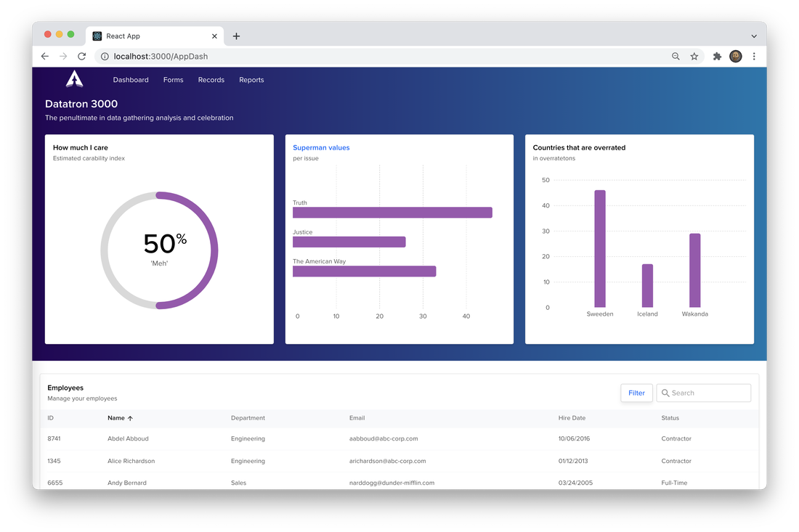Go back with browser back arrow
799x532 pixels.
pyautogui.click(x=45, y=57)
